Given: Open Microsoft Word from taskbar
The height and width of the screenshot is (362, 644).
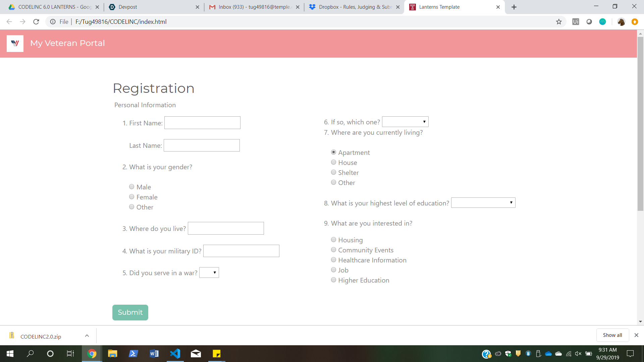Looking at the screenshot, I should [x=154, y=354].
